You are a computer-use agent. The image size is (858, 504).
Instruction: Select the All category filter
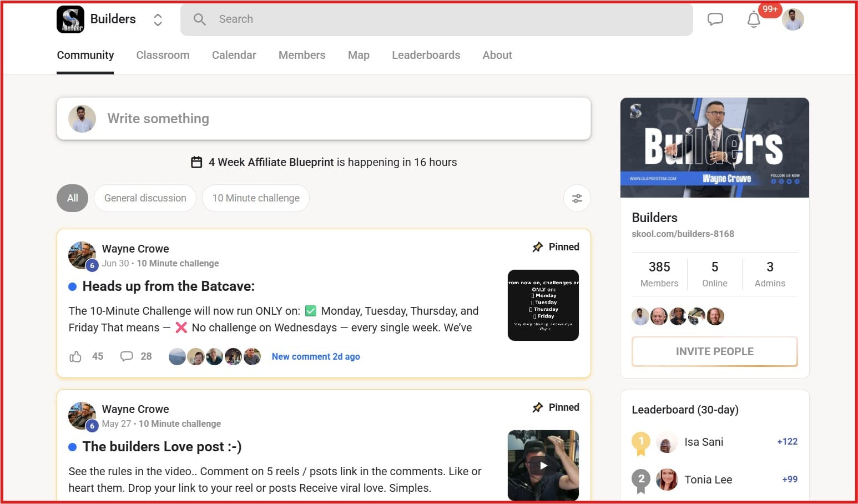tap(72, 198)
